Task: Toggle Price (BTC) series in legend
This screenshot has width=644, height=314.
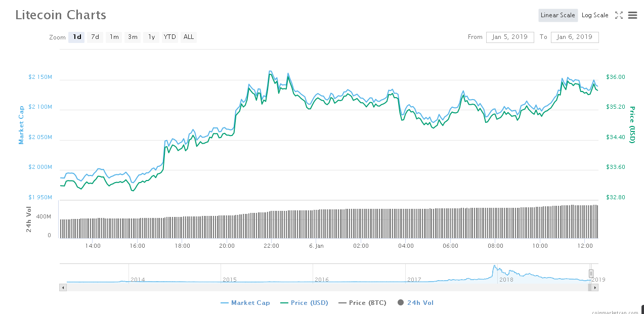Action: coord(362,303)
